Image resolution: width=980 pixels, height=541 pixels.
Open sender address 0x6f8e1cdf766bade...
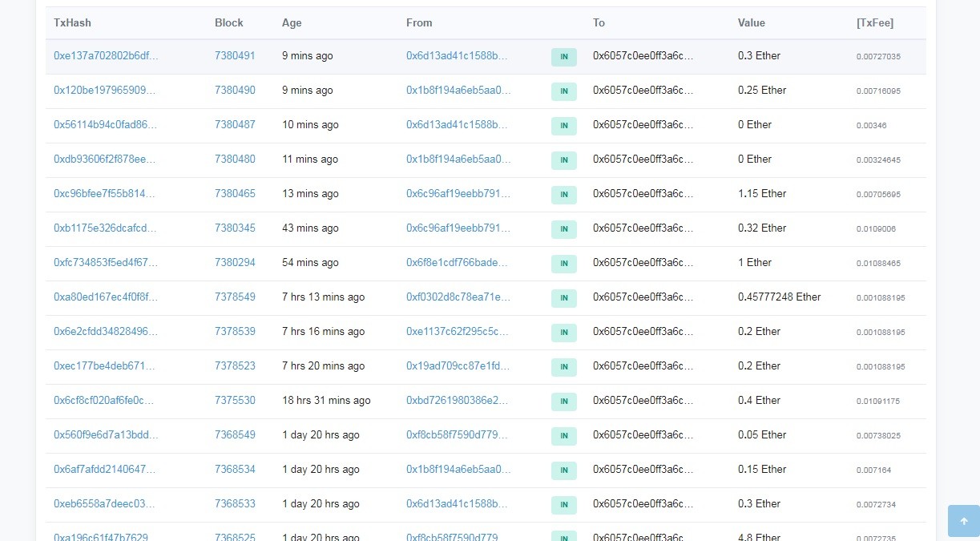coord(457,263)
